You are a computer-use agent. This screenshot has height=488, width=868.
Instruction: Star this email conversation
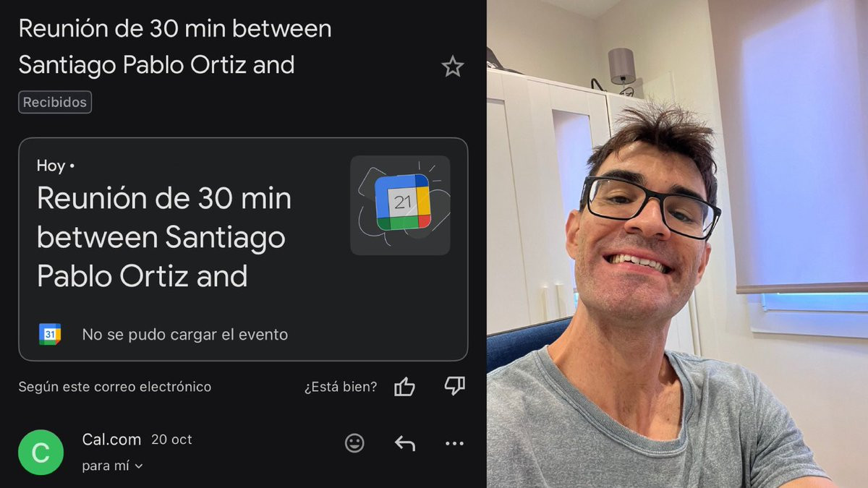[x=453, y=67]
